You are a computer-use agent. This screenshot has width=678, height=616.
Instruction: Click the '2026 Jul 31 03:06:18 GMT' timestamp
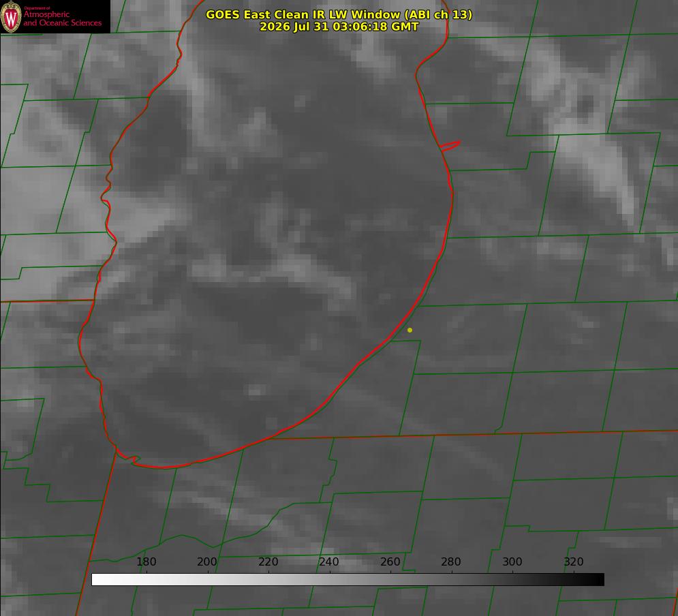[339, 27]
